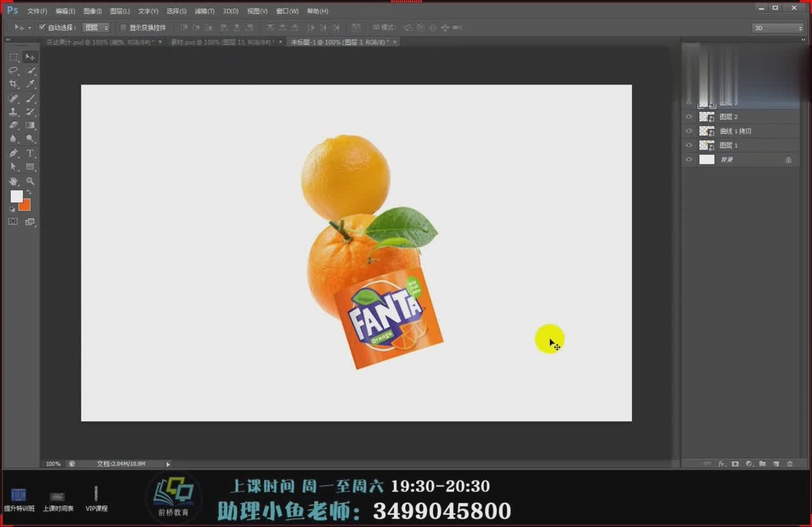Select the Move tool in toolbox
Viewport: 812px width, 527px height.
30,57
